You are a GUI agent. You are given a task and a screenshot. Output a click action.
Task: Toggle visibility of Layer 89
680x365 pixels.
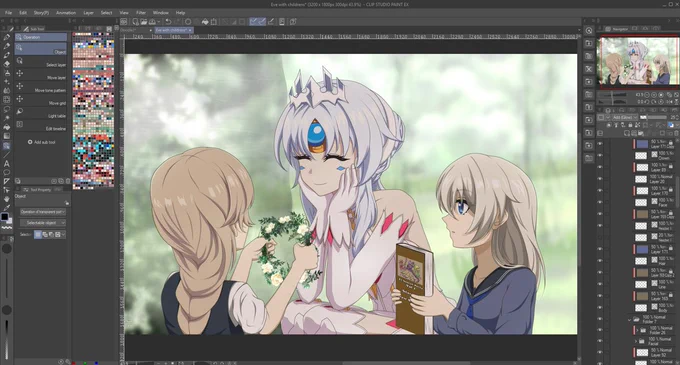click(600, 167)
